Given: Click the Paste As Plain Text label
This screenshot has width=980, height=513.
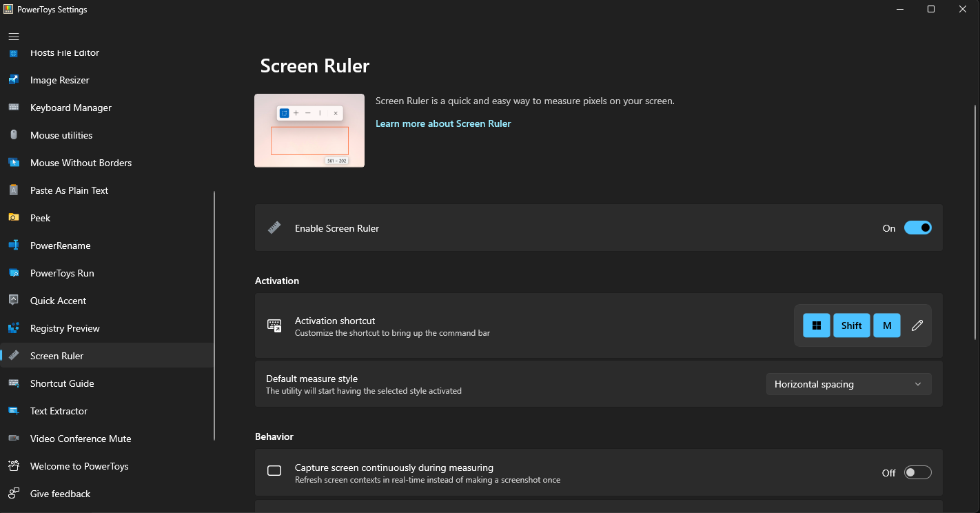Looking at the screenshot, I should [70, 190].
